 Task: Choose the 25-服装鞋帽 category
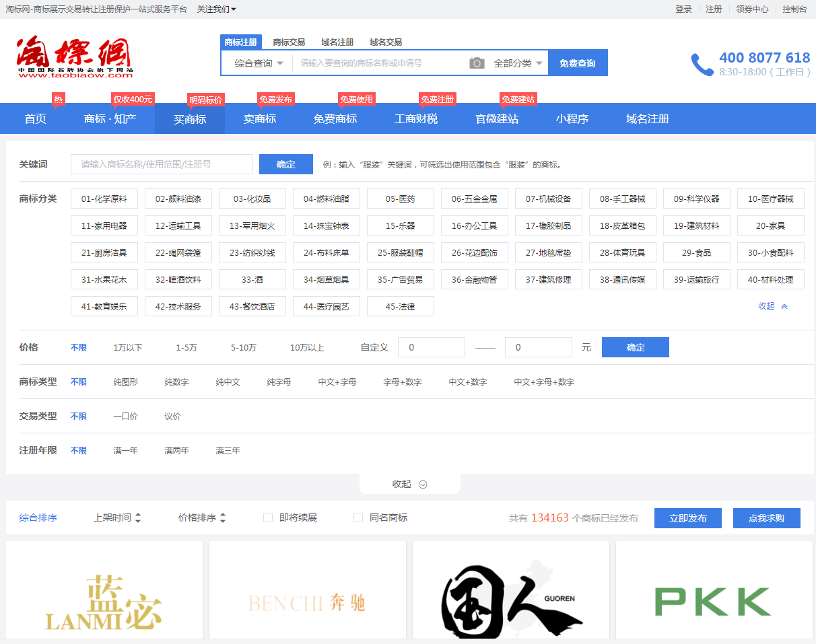[400, 253]
